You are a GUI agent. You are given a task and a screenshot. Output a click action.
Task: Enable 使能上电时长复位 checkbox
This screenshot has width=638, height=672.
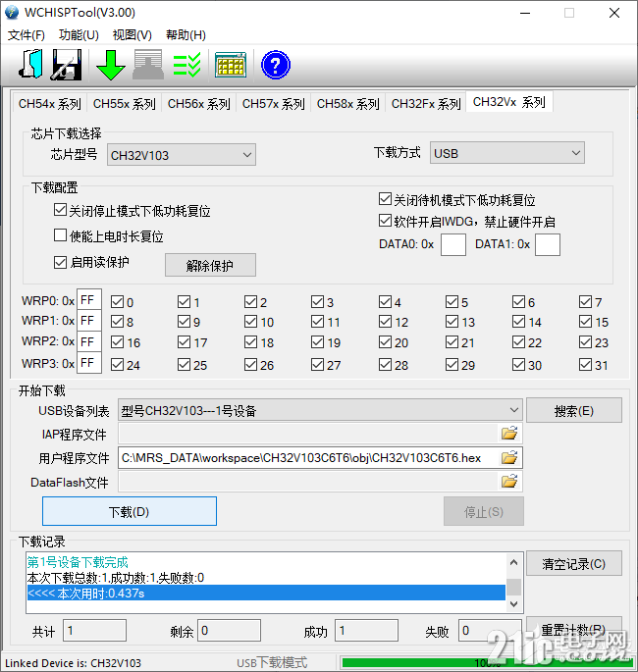(61, 235)
